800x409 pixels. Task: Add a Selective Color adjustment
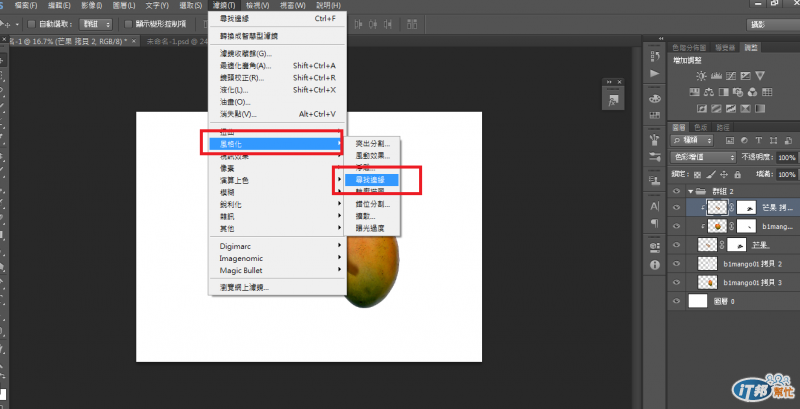coord(745,108)
